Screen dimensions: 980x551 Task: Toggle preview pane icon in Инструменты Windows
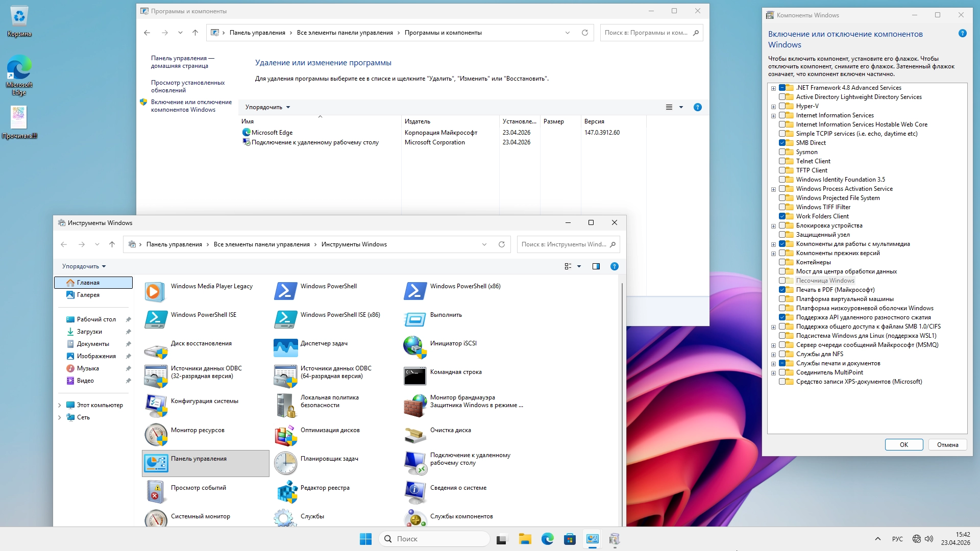(596, 266)
